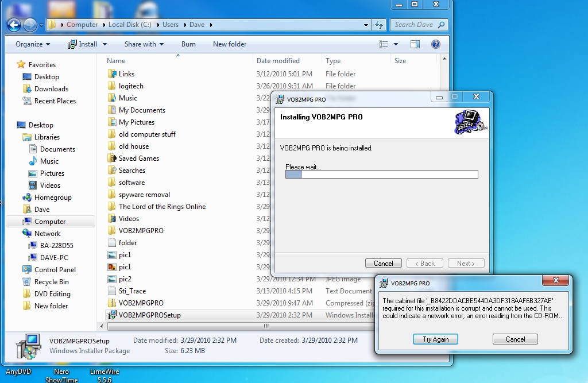Click Cancel in the VOB2MPG PRO installer
588x383 pixels.
point(383,264)
